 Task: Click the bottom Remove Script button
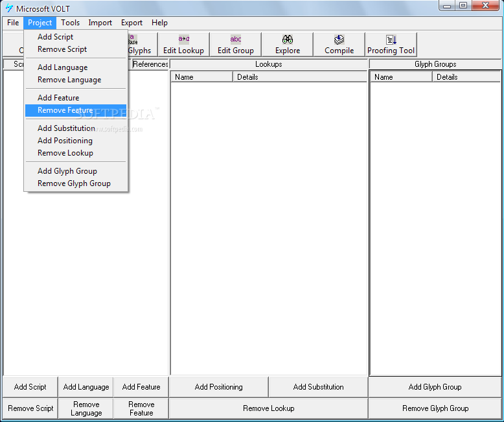[30, 408]
